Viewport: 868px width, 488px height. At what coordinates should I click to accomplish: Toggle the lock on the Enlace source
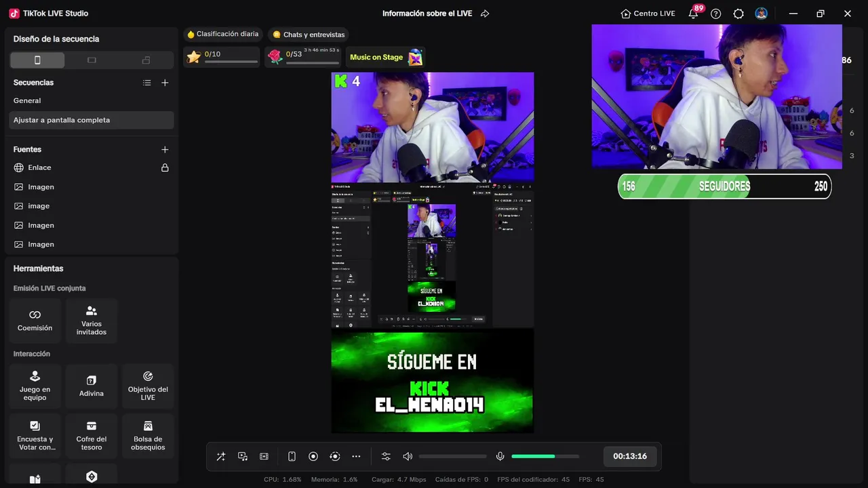[x=165, y=167]
